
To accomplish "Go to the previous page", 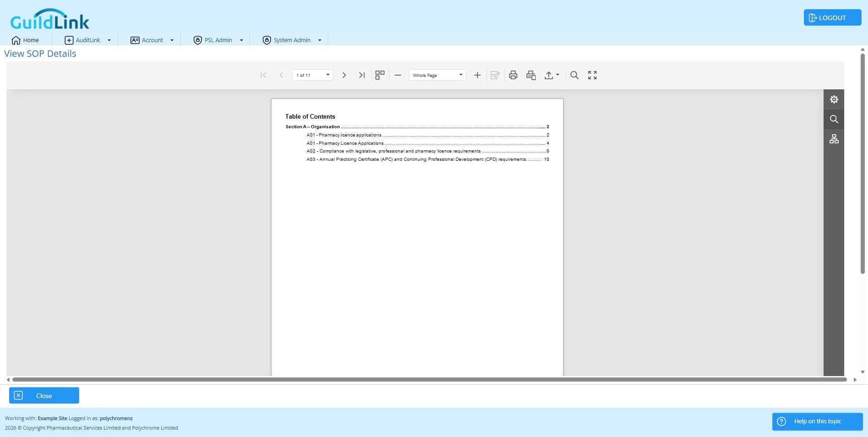I will tap(281, 75).
